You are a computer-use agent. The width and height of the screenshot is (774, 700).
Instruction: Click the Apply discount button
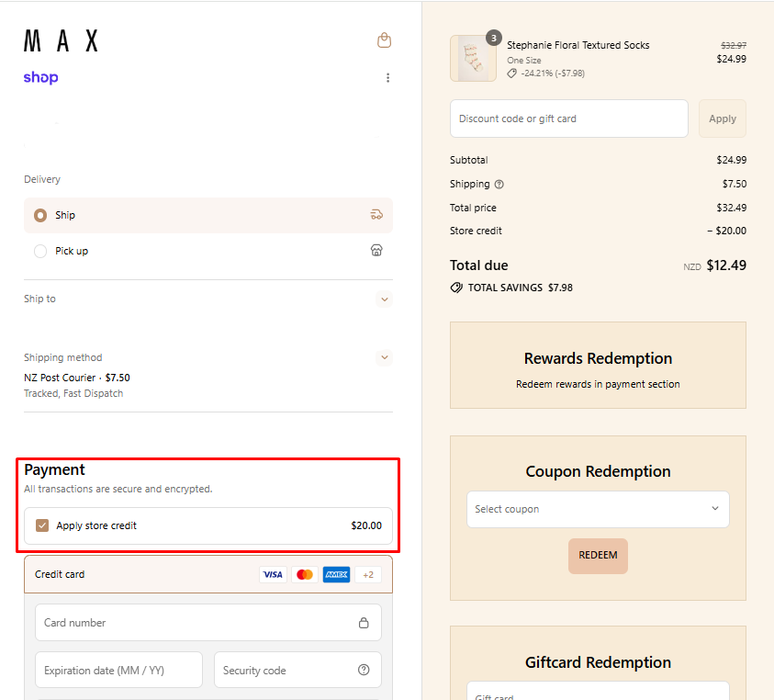[x=722, y=119]
